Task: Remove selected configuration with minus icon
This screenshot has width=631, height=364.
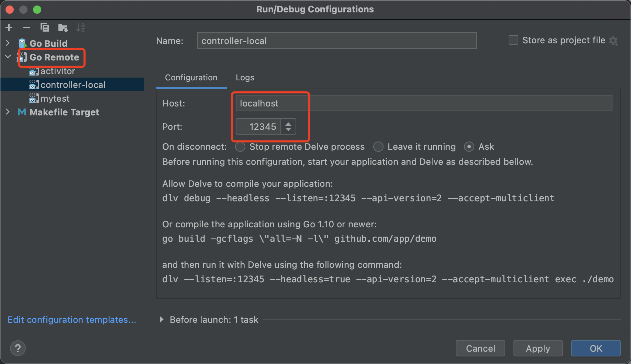Action: point(27,27)
